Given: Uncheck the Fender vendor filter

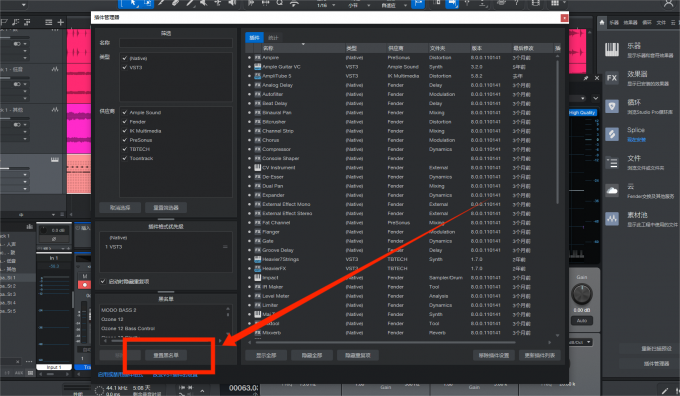Looking at the screenshot, I should 125,121.
